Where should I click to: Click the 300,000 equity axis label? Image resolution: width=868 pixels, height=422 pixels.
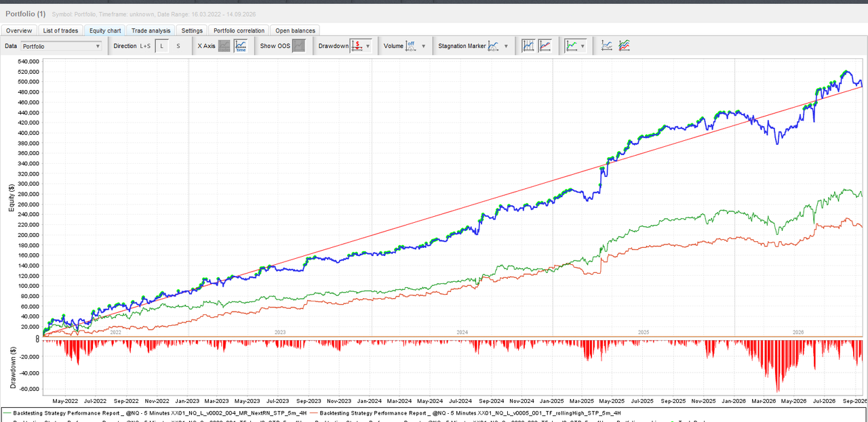pos(28,184)
